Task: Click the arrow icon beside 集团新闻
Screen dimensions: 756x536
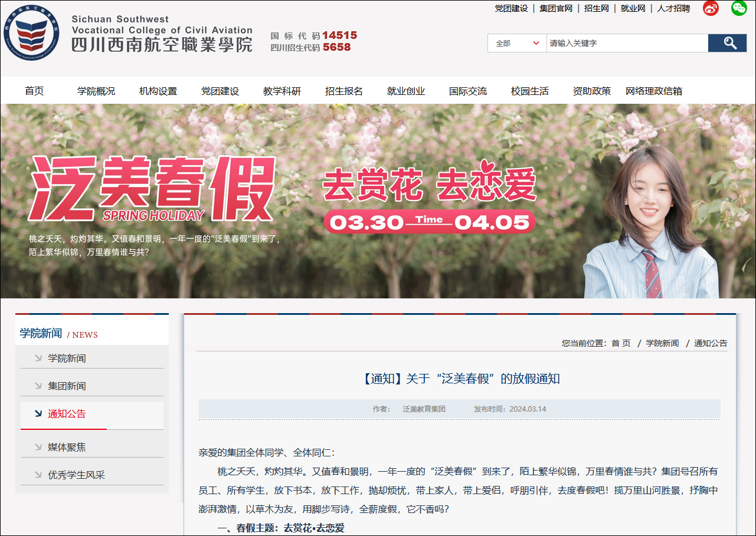Action: tap(38, 386)
